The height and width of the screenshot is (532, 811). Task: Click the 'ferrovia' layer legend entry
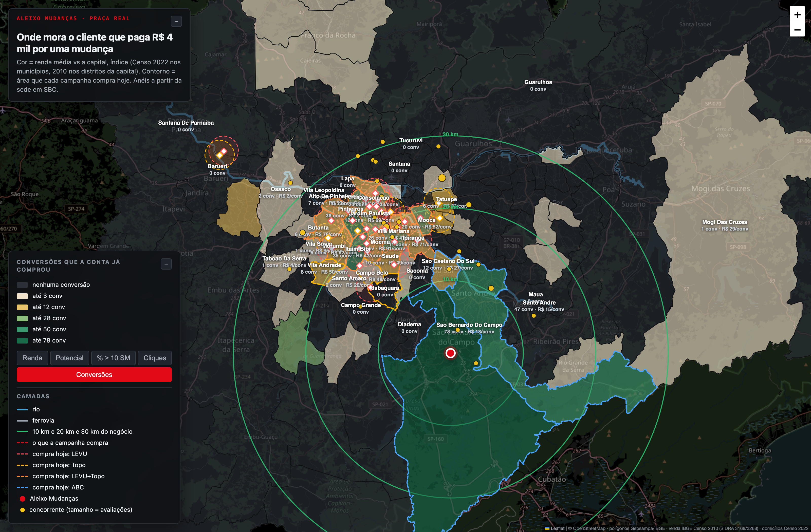click(35, 421)
